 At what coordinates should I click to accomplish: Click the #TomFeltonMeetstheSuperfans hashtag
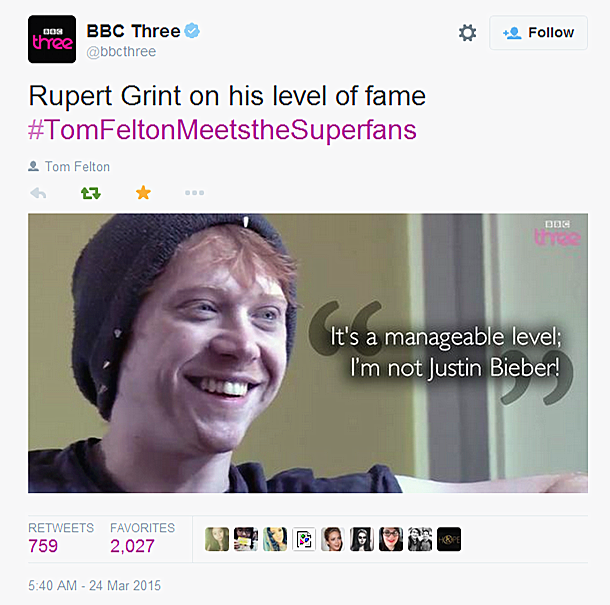coord(222,130)
